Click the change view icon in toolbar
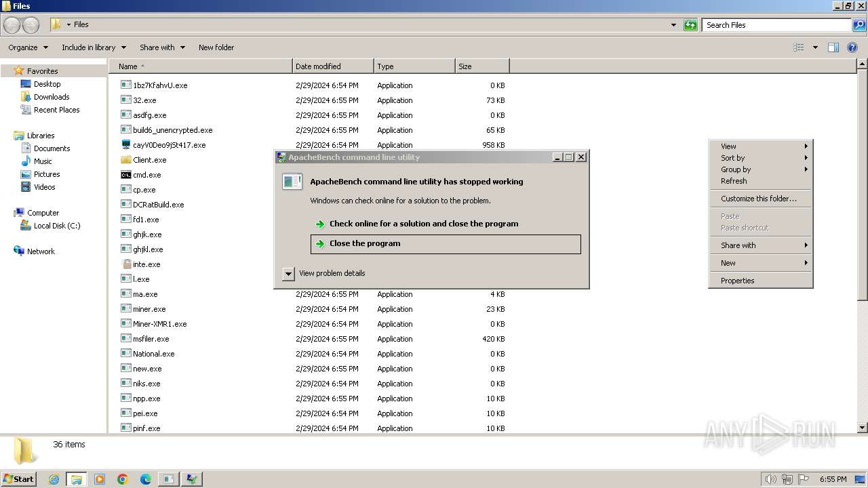 pos(799,47)
